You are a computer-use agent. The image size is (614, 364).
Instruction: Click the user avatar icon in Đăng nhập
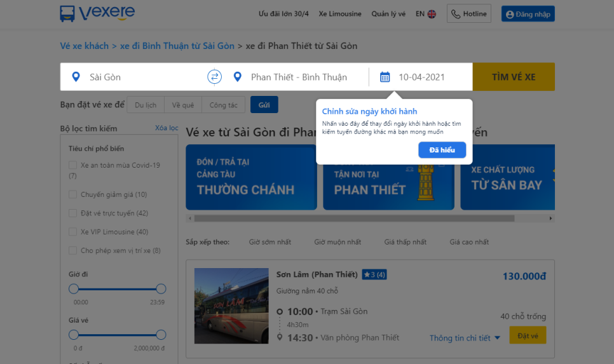pos(510,15)
